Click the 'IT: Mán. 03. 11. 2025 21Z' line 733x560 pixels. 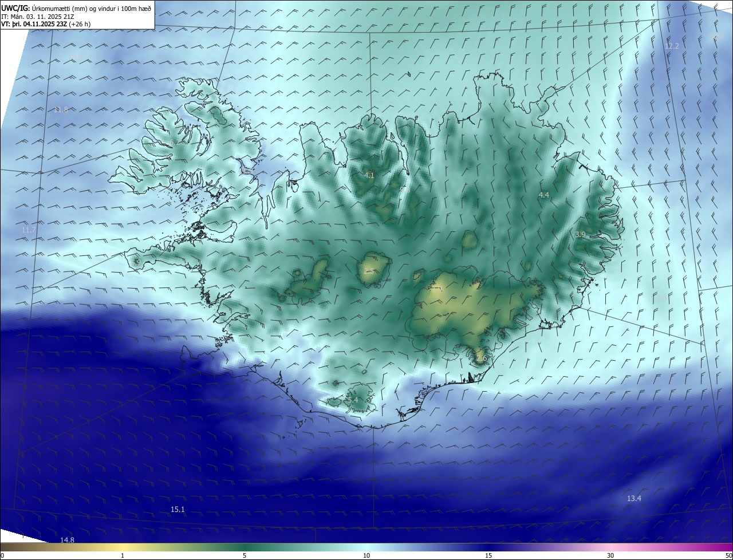pos(38,17)
